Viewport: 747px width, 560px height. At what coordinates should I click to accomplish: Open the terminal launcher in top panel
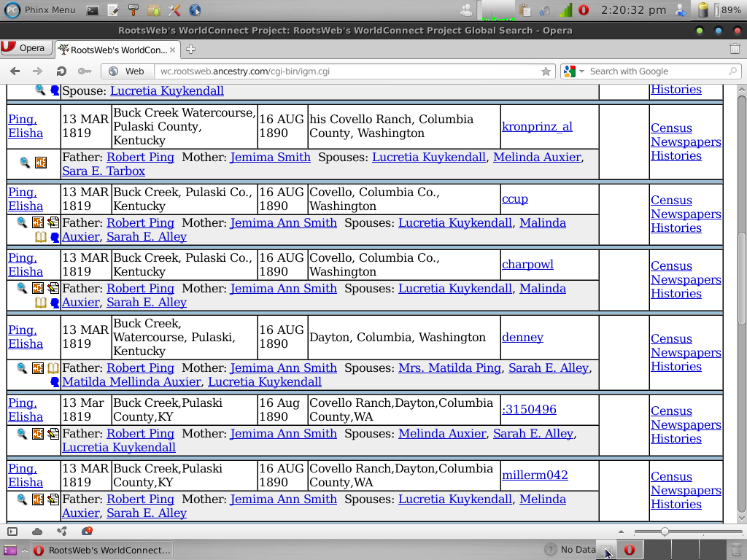pyautogui.click(x=93, y=10)
